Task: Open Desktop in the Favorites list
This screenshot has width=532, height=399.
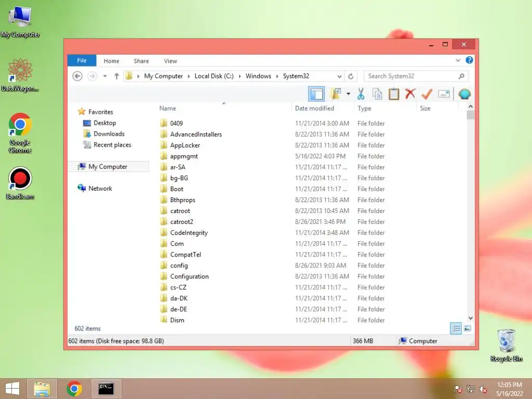Action: (105, 123)
